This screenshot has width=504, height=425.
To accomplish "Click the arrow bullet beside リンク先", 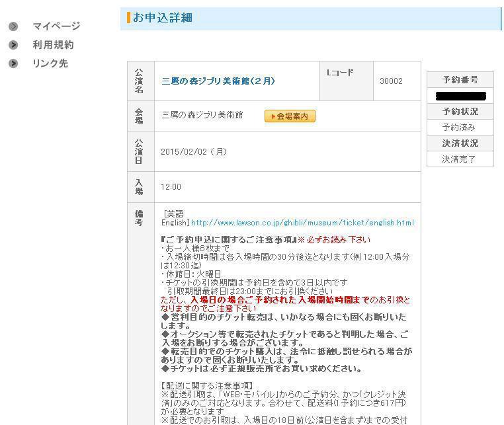I will click(x=13, y=63).
